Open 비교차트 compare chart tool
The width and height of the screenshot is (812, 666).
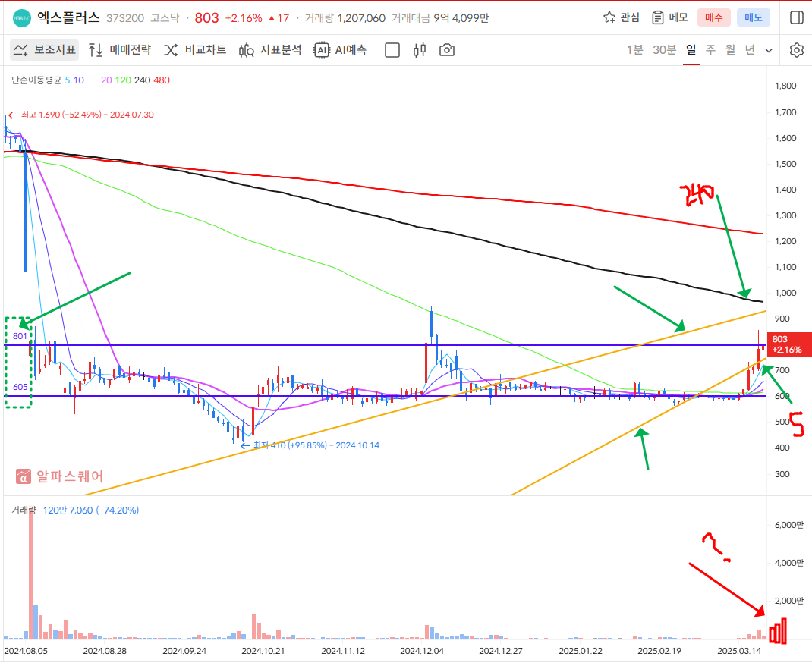tap(195, 49)
